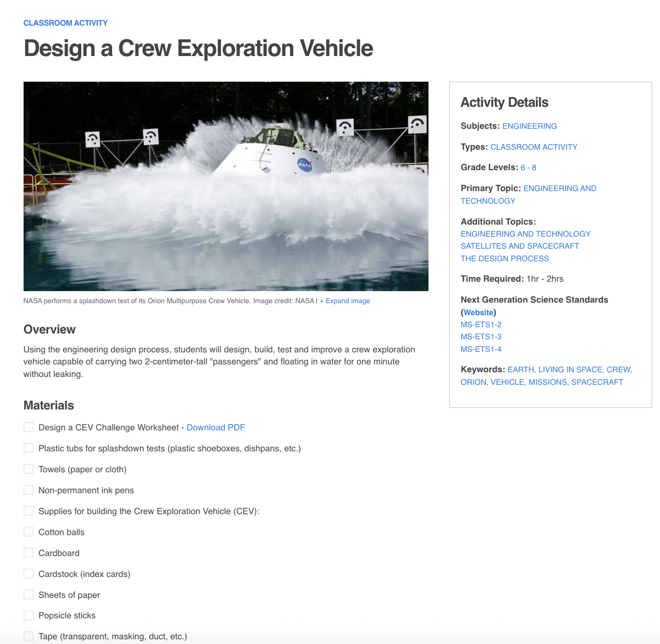The image size is (660, 644).
Task: Open the ENGINEERING AND TECHNOLOGY primary topic
Action: (x=559, y=188)
